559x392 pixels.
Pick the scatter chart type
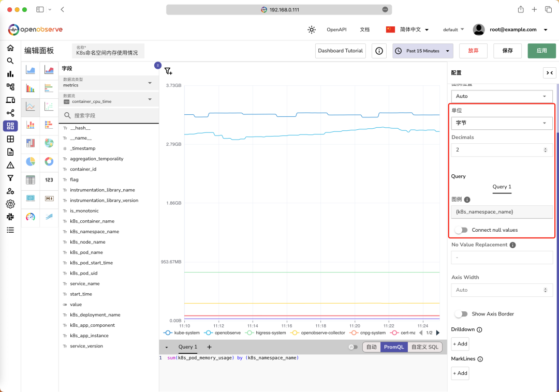tap(49, 106)
